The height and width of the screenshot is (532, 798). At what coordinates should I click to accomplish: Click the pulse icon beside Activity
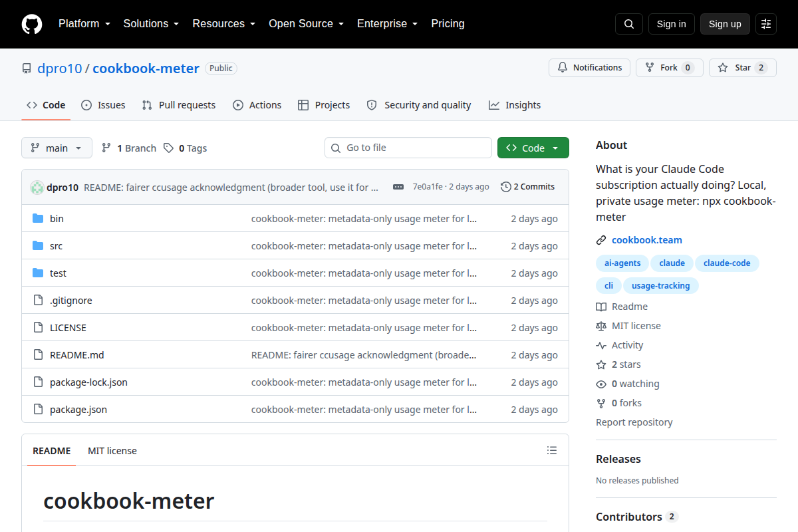(601, 345)
